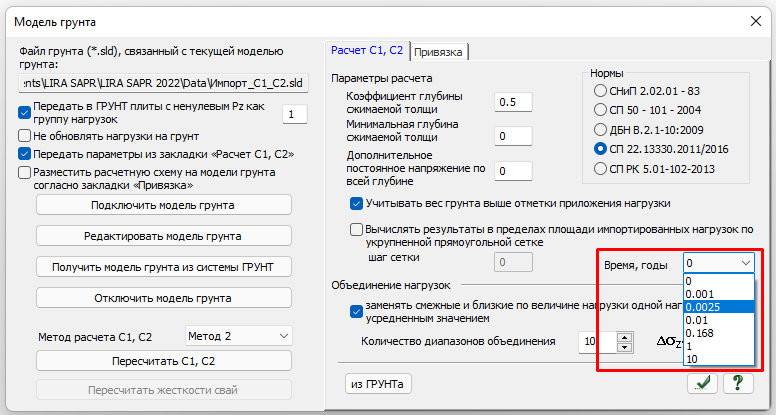Toggle 'Не обновлять нагрузки на грунт' checkbox
Screen dimensions: 776x415
(x=25, y=135)
